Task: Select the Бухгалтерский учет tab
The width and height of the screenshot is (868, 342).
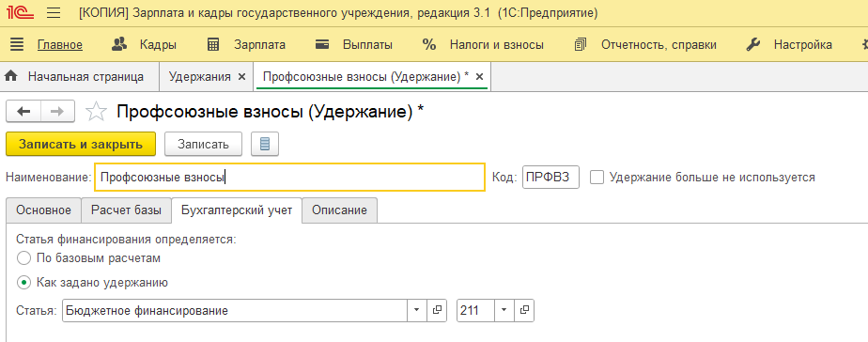Action: click(x=237, y=210)
